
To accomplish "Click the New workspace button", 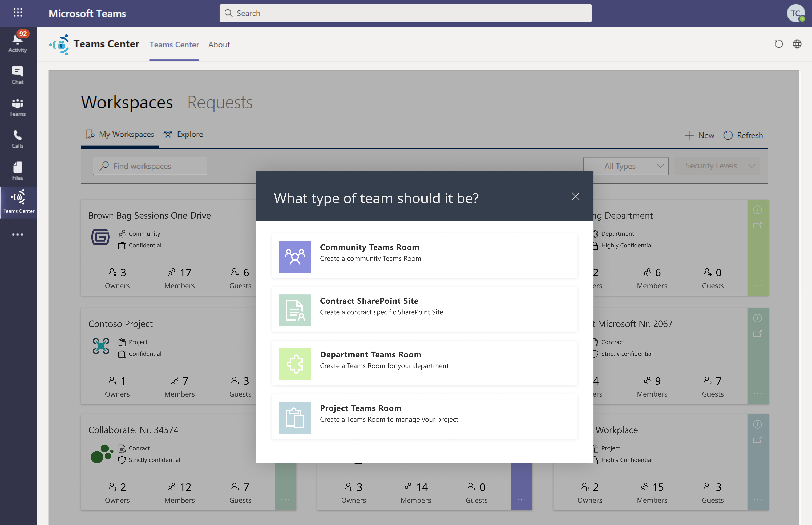I will coord(699,135).
